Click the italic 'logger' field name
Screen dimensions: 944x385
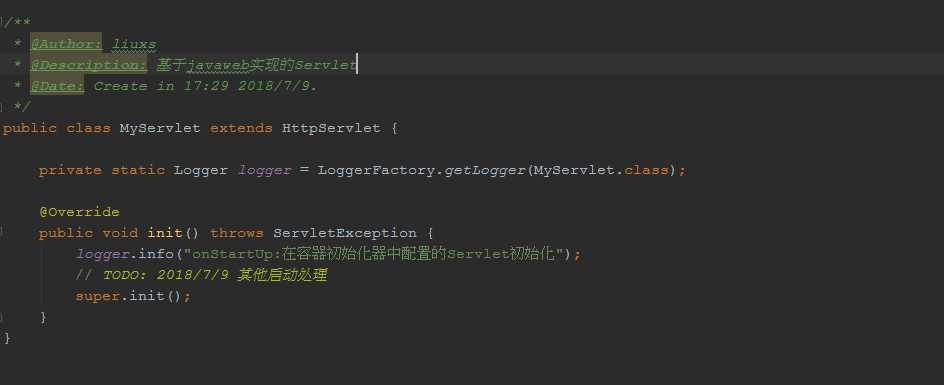pos(264,171)
